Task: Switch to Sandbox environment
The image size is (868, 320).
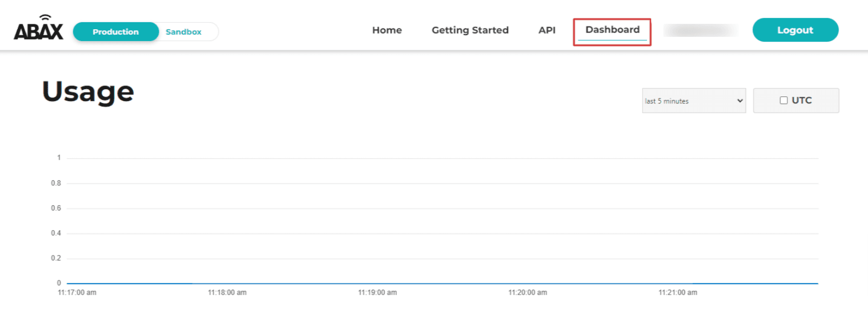Action: (x=183, y=32)
